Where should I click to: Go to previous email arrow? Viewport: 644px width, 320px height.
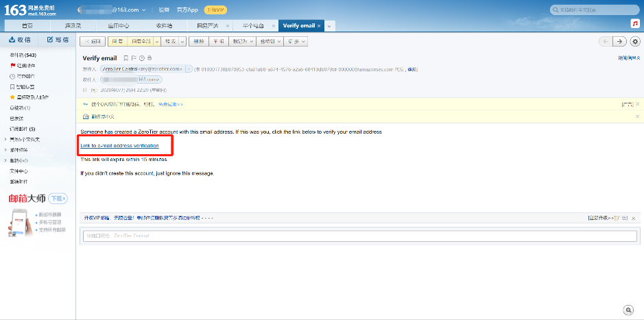click(606, 41)
